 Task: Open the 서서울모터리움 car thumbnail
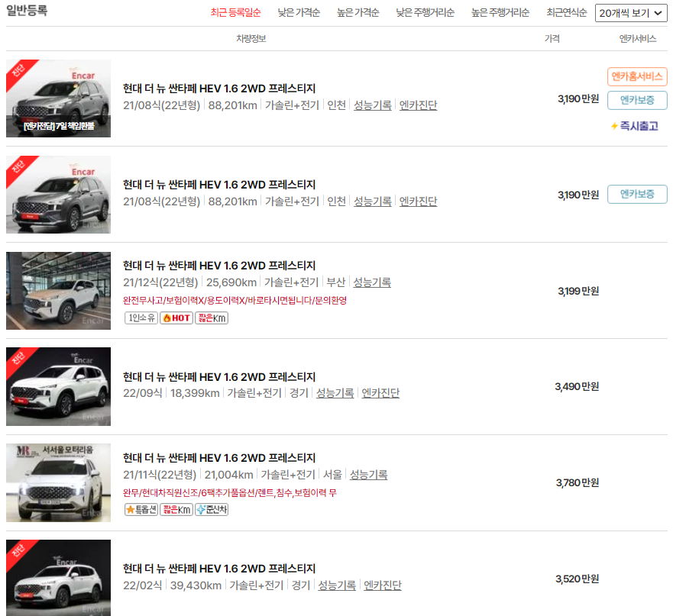(58, 482)
